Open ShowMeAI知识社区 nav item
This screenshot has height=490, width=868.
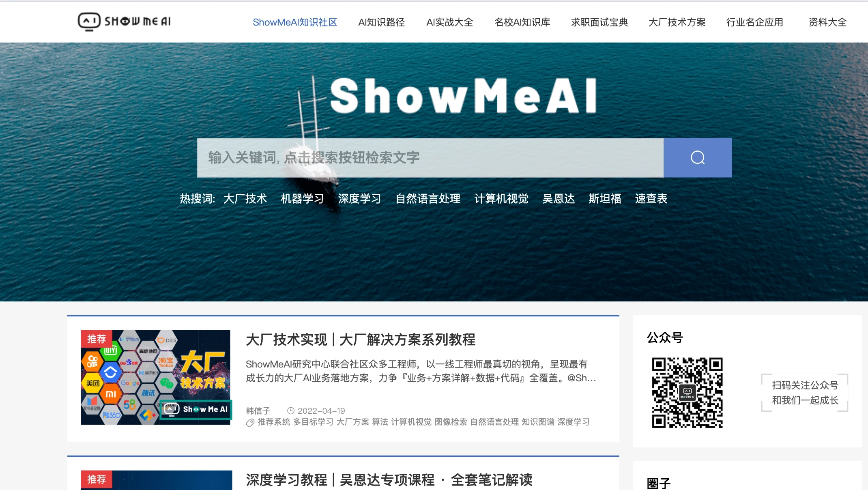tap(295, 22)
